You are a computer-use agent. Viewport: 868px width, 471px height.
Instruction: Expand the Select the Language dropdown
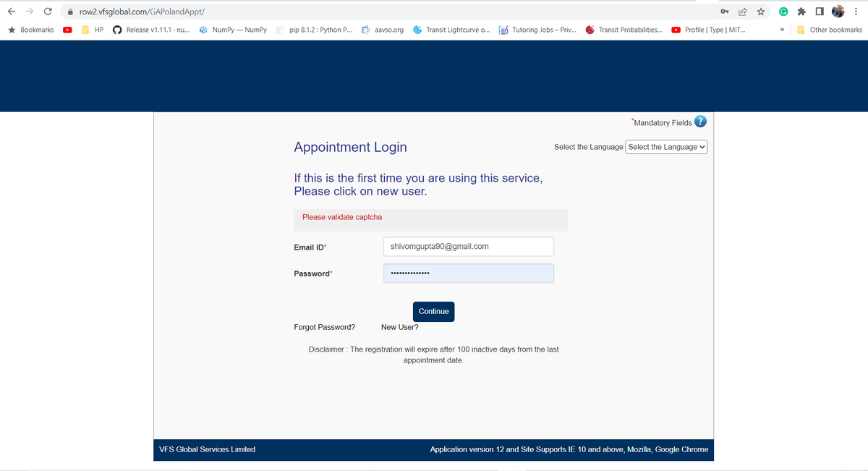(666, 147)
